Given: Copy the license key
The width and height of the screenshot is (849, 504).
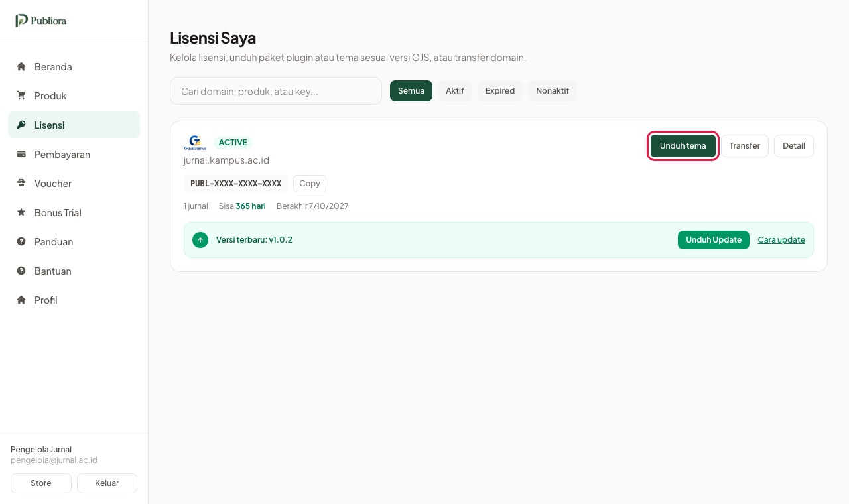Looking at the screenshot, I should tap(310, 184).
